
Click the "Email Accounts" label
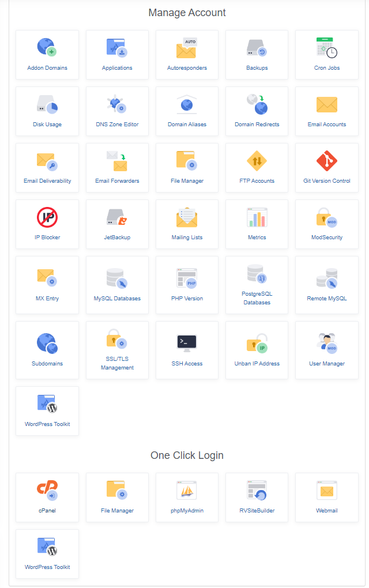click(327, 125)
